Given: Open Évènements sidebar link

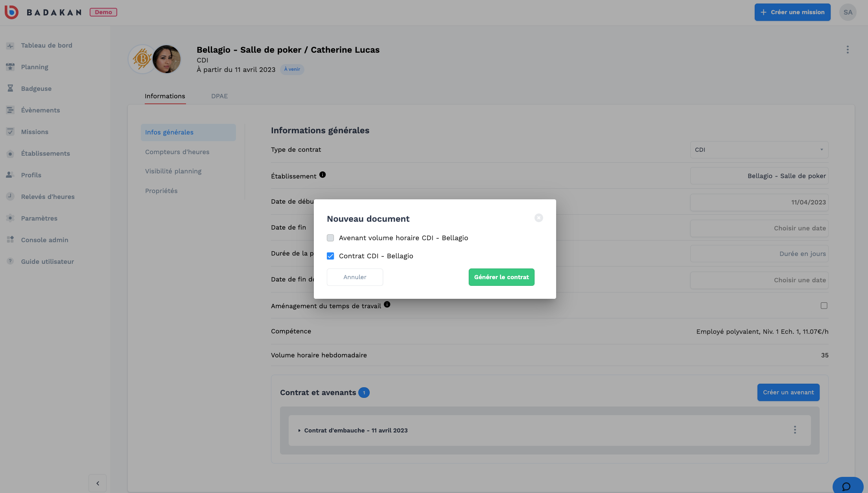Looking at the screenshot, I should point(41,110).
